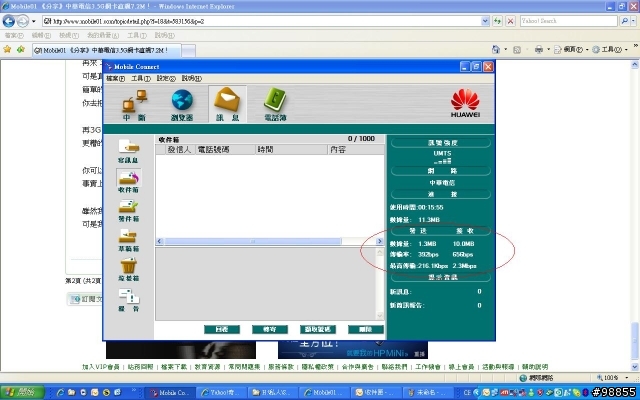Click the 加入VIP會員 footer link
The height and width of the screenshot is (400, 640).
pos(101,367)
